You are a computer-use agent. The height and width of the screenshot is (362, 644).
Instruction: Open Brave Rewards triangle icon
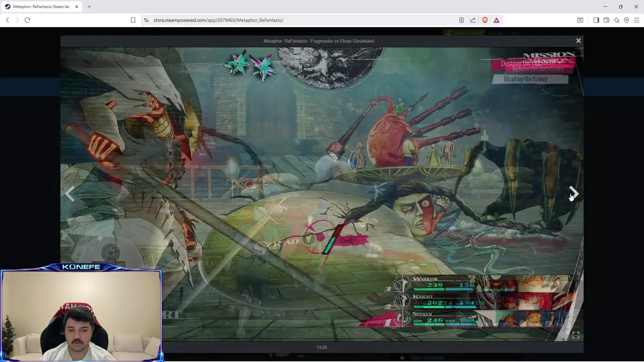click(x=496, y=20)
